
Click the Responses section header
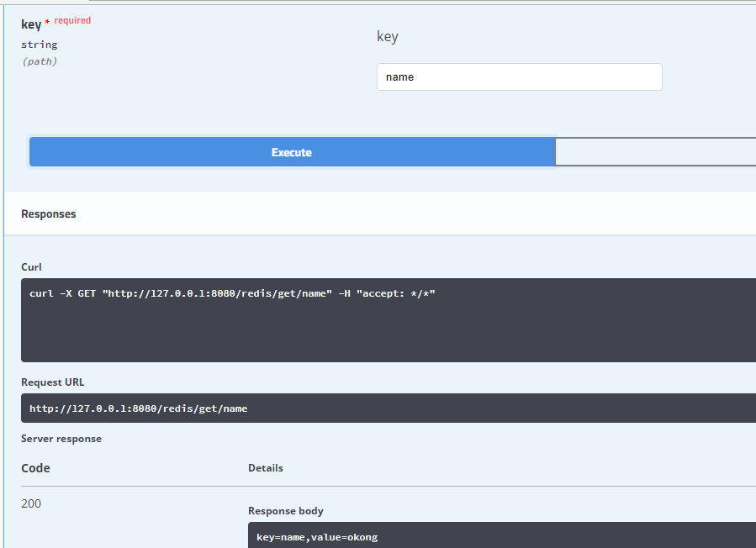(x=48, y=213)
